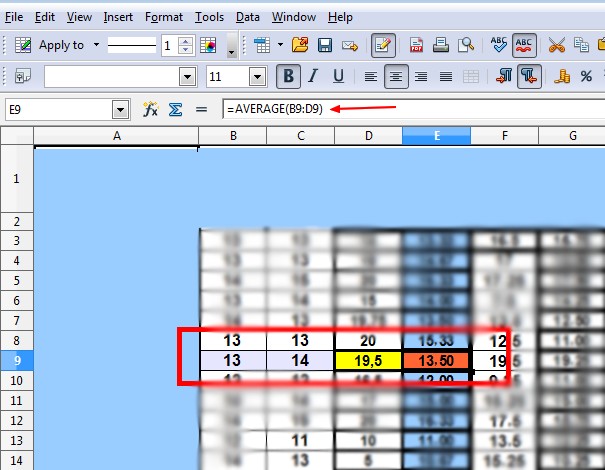Image resolution: width=605 pixels, height=470 pixels.
Task: Toggle Bold formatting
Action: pos(289,76)
